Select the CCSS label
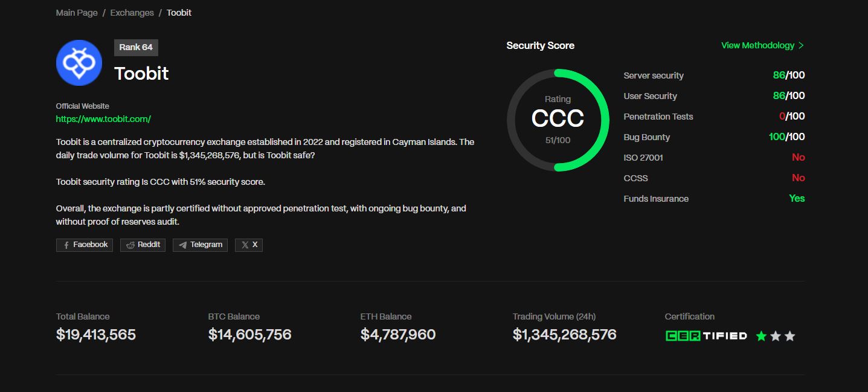The height and width of the screenshot is (392, 868). click(635, 178)
